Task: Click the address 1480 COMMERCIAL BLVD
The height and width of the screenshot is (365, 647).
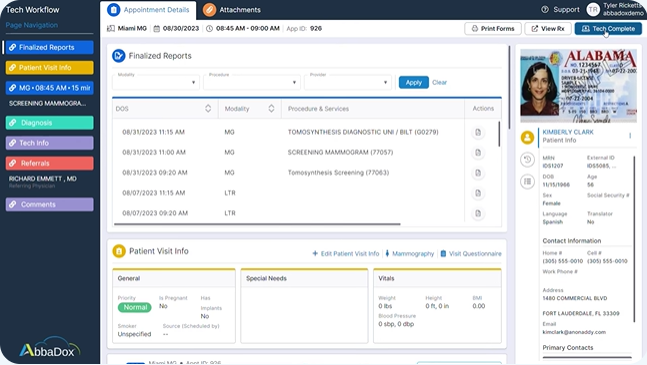Action: 574,298
